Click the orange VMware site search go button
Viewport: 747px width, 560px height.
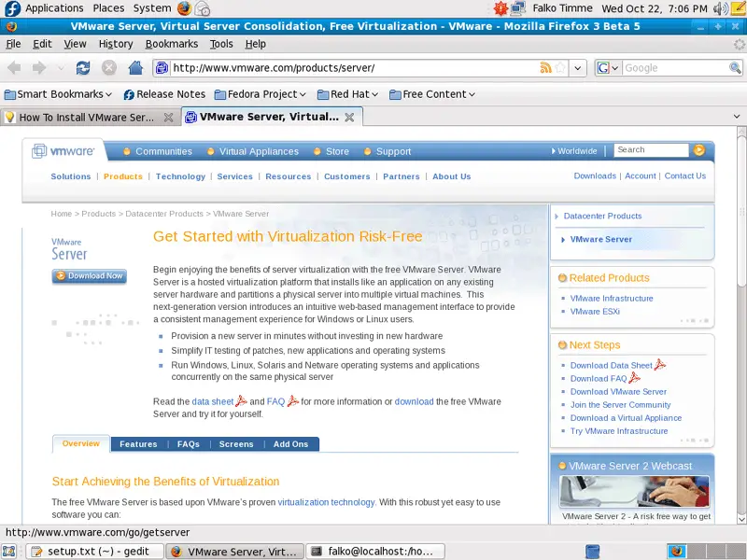(698, 150)
